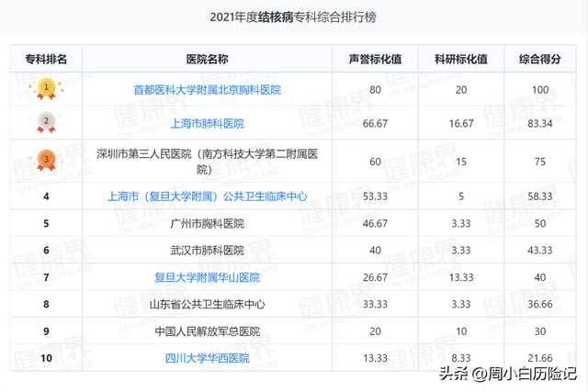Click rank number 9 cell
The width and height of the screenshot is (588, 392).
(x=46, y=331)
